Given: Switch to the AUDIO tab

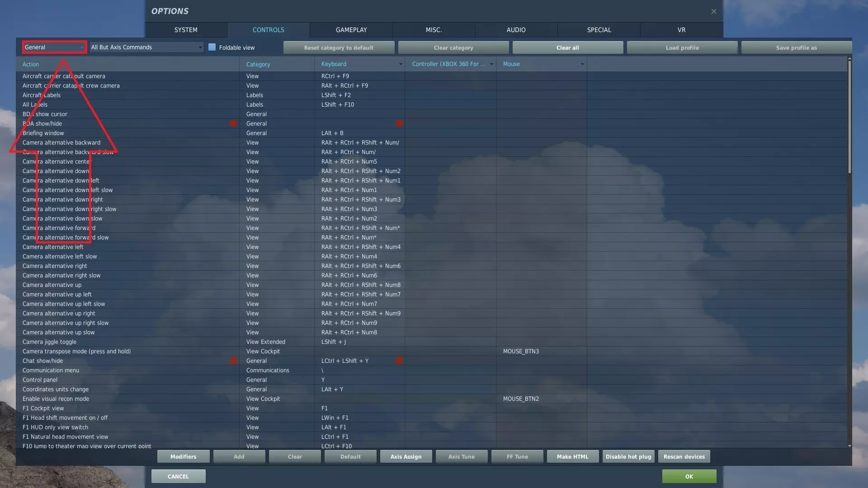Looking at the screenshot, I should pos(516,30).
